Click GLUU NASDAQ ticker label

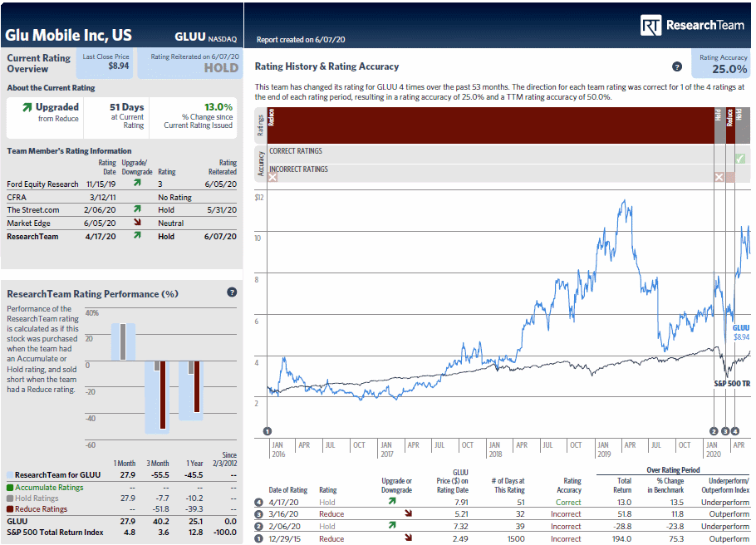(206, 37)
